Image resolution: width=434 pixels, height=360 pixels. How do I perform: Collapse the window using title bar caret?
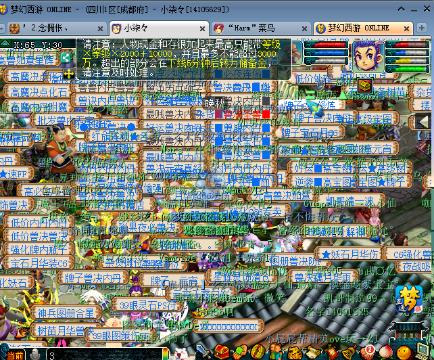(402, 9)
